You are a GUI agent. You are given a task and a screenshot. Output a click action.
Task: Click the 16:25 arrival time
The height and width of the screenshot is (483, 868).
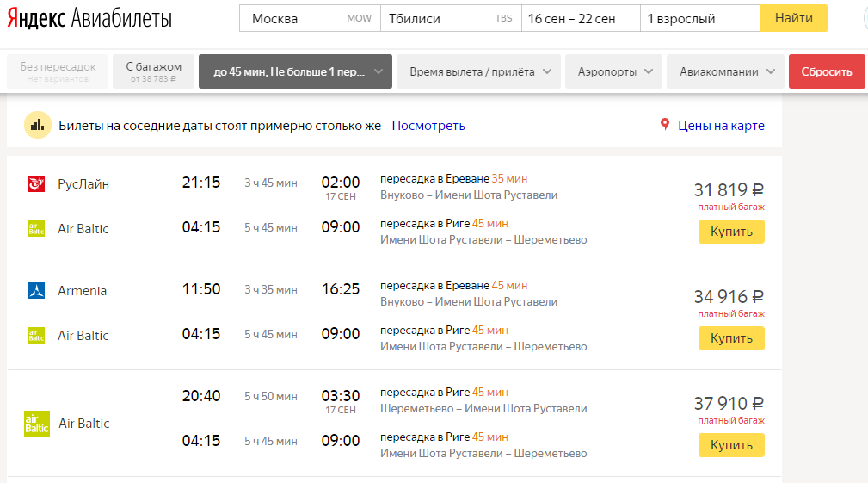pos(341,289)
